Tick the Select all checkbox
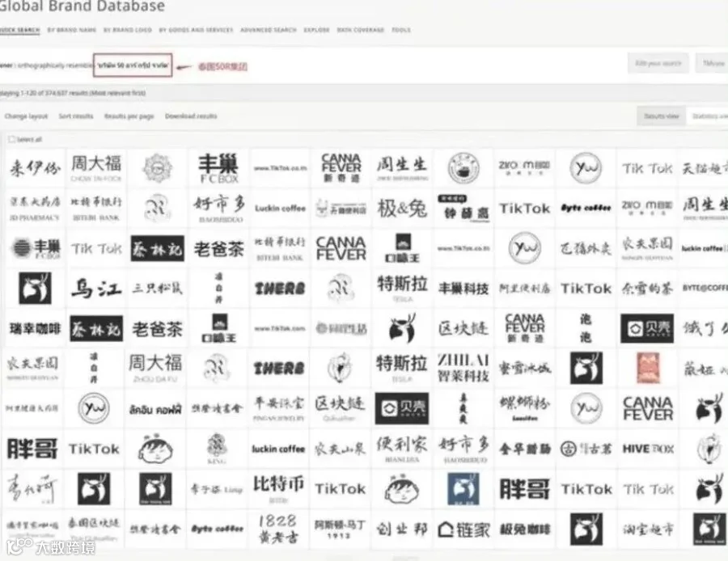This screenshot has width=728, height=561. point(11,139)
